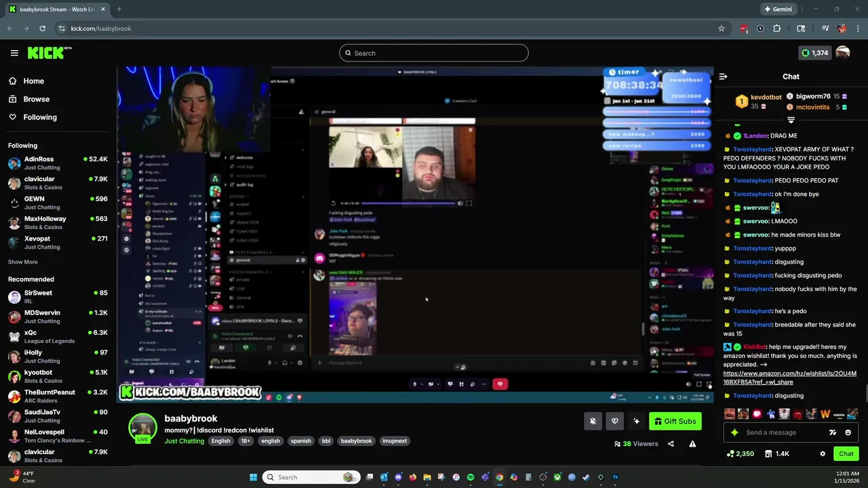The width and height of the screenshot is (868, 488).
Task: Toggle the stream video fullscreen icon
Action: 709,384
